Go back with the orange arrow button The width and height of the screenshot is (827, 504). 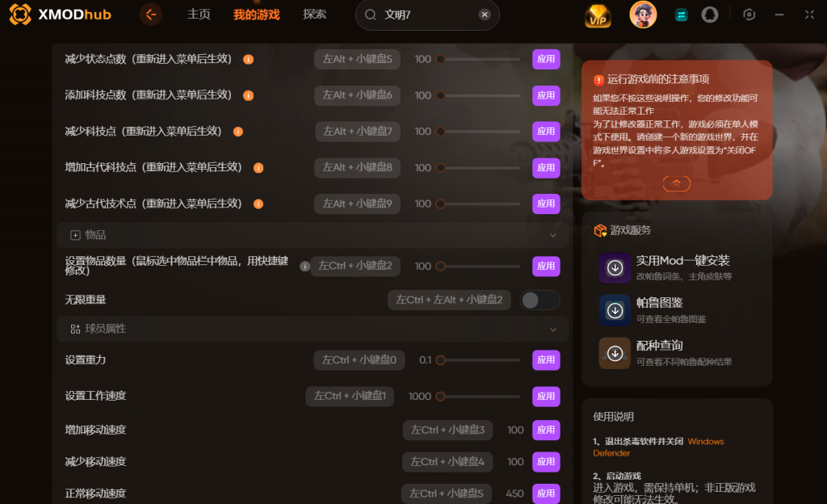(151, 15)
